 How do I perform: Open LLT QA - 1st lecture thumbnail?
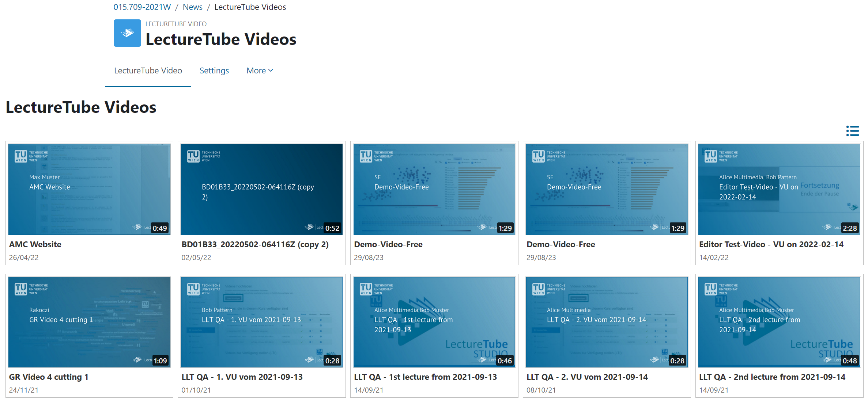434,322
